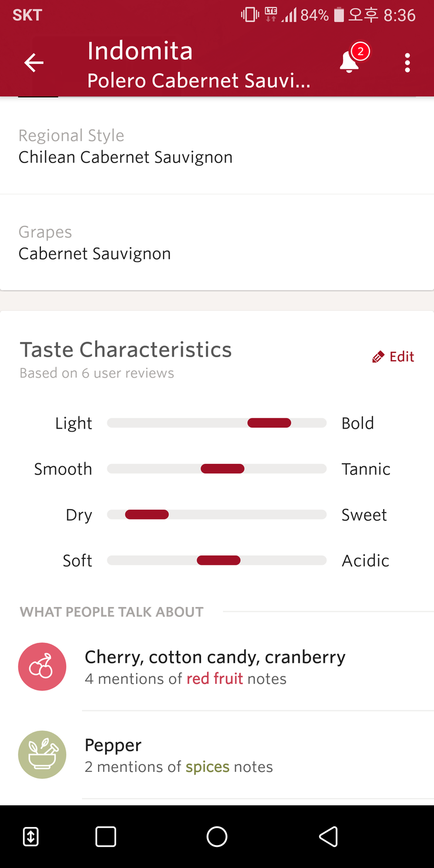Open the three-dot overflow menu

pos(407,63)
